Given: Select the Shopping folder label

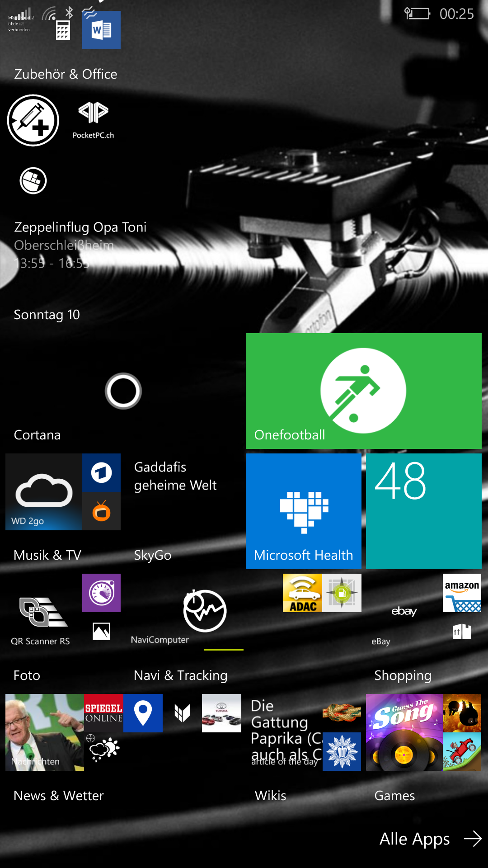Looking at the screenshot, I should 403,675.
